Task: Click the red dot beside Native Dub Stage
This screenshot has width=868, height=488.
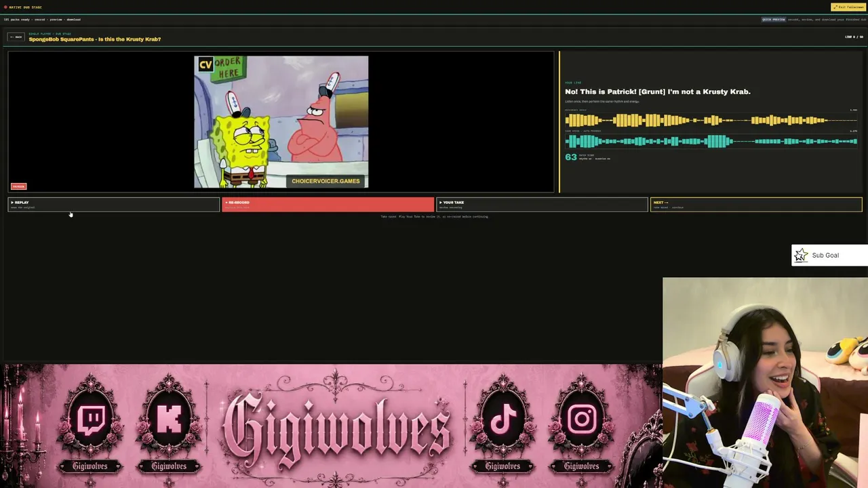Action: point(5,7)
